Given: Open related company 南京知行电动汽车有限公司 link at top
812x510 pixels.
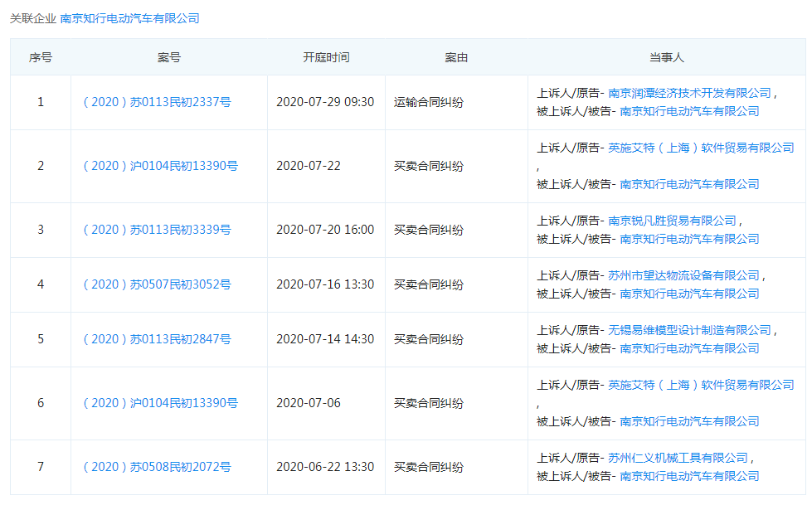Looking at the screenshot, I should pyautogui.click(x=129, y=18).
